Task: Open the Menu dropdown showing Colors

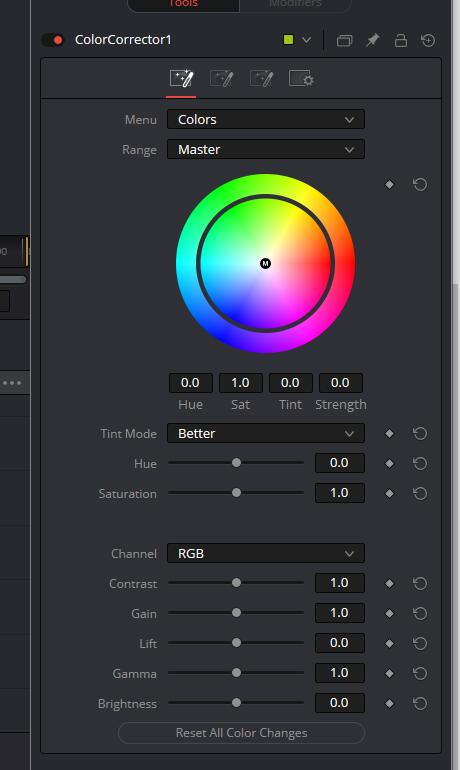Action: pyautogui.click(x=266, y=119)
